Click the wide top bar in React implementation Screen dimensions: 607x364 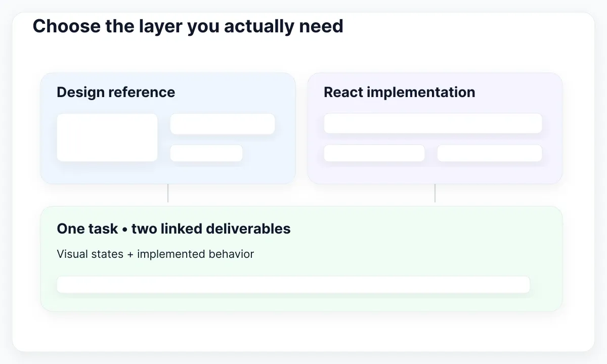click(x=433, y=123)
